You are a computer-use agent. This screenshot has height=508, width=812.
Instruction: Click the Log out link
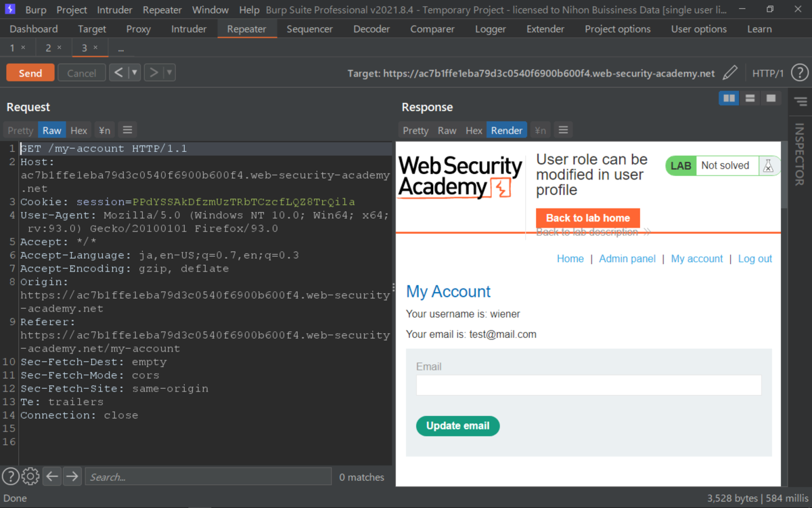click(x=755, y=259)
